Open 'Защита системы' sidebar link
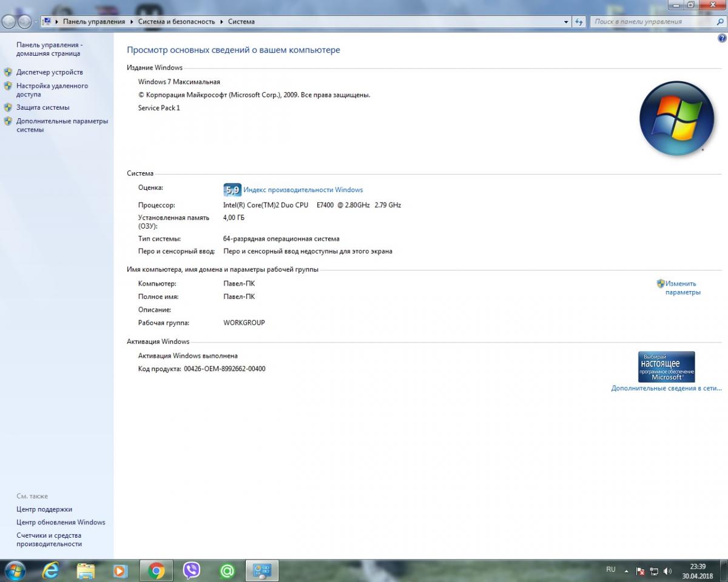The width and height of the screenshot is (728, 582). click(x=42, y=107)
